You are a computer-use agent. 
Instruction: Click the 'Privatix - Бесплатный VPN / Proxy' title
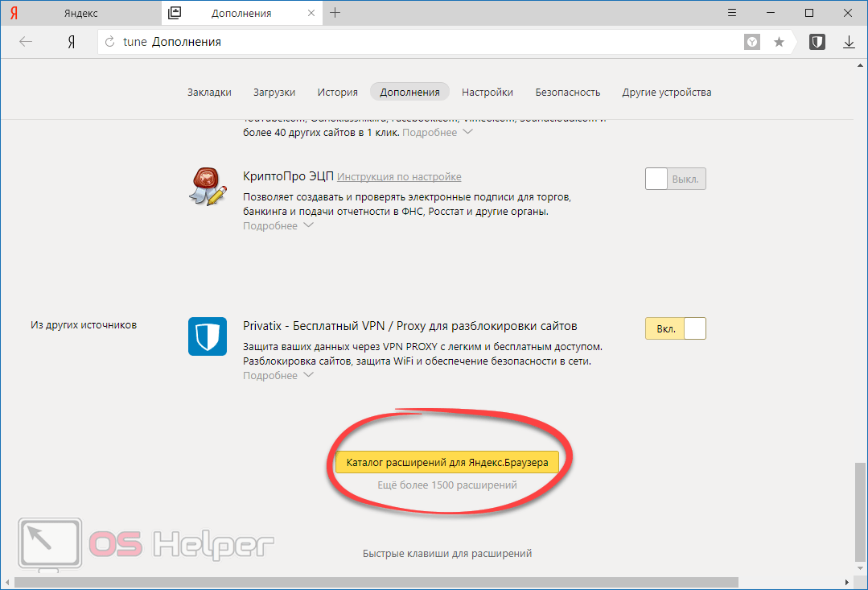click(410, 326)
